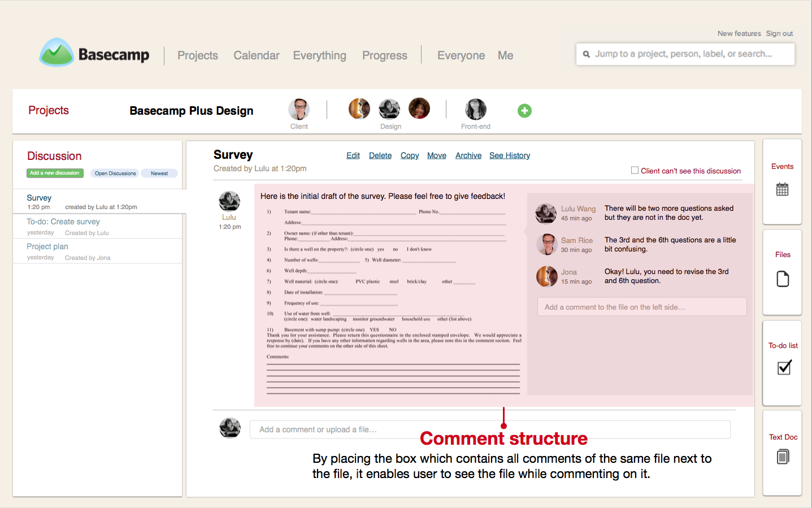Screen dimensions: 812x508
Task: Click the Basecamp logo icon
Action: [57, 52]
